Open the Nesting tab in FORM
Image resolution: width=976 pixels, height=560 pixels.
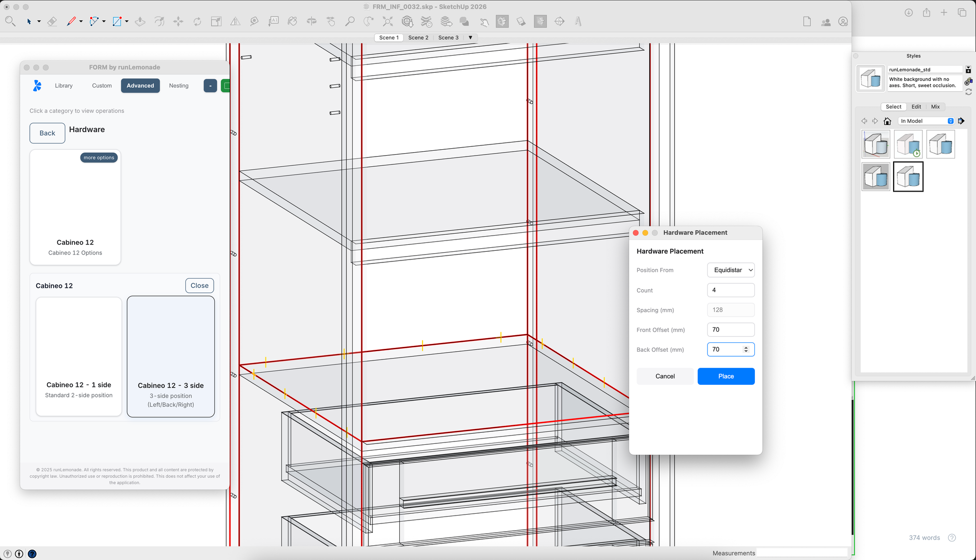(179, 86)
